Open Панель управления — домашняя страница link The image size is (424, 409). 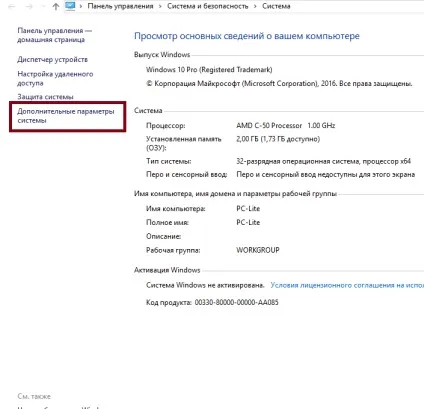54,35
